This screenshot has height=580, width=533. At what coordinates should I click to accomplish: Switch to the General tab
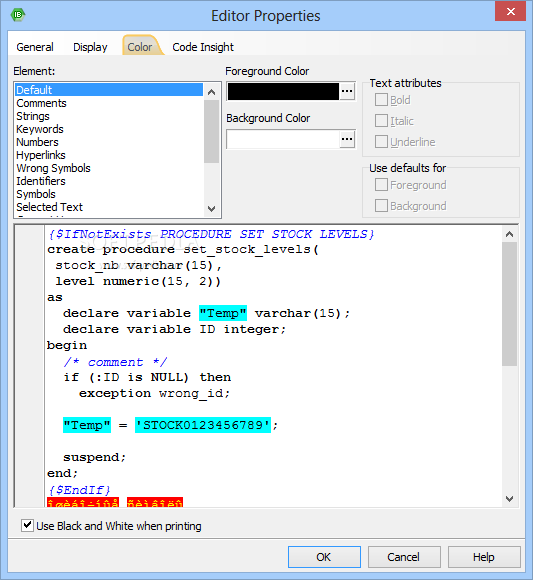(35, 47)
